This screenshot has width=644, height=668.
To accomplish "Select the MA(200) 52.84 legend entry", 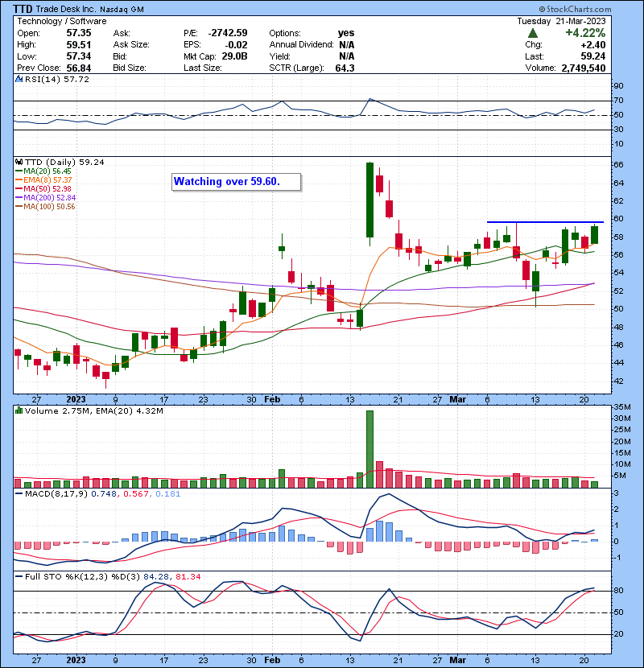I will [x=45, y=198].
